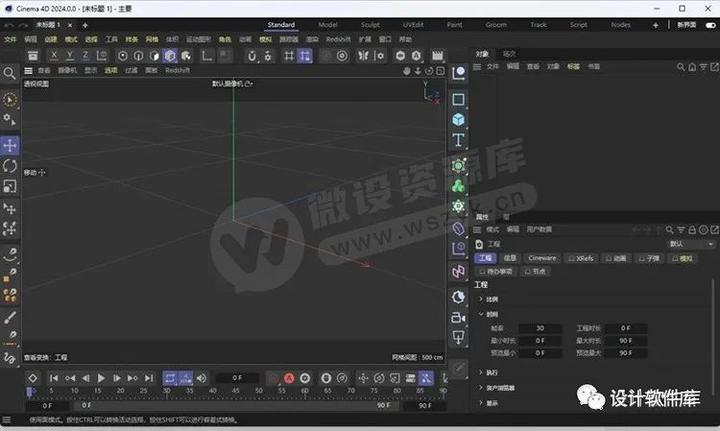Toggle loop playback on timeline
The image size is (720, 431).
coord(170,378)
